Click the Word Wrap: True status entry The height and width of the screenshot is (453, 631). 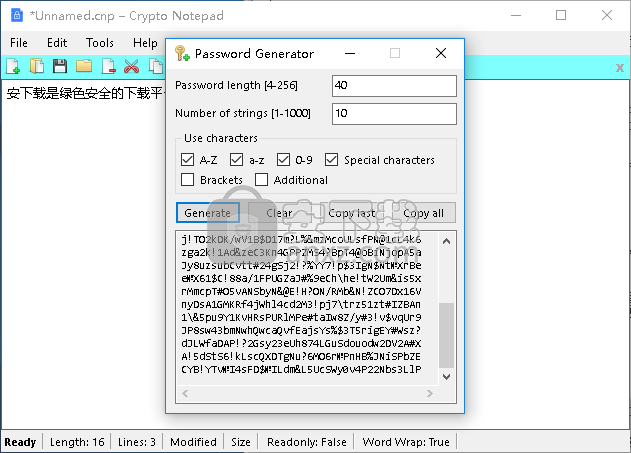(406, 442)
